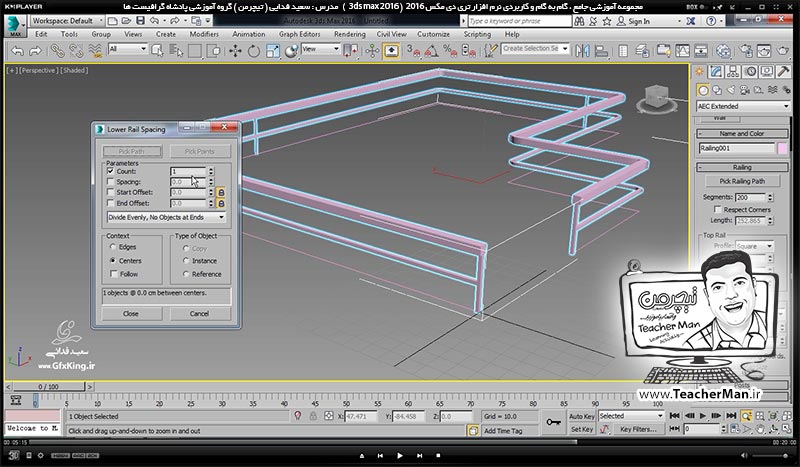Viewport: 800px width, 467px height.
Task: Open the Rendering menu
Action: point(349,34)
